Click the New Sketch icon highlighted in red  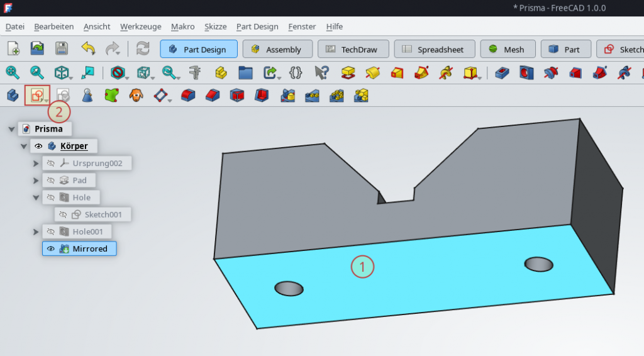point(35,96)
